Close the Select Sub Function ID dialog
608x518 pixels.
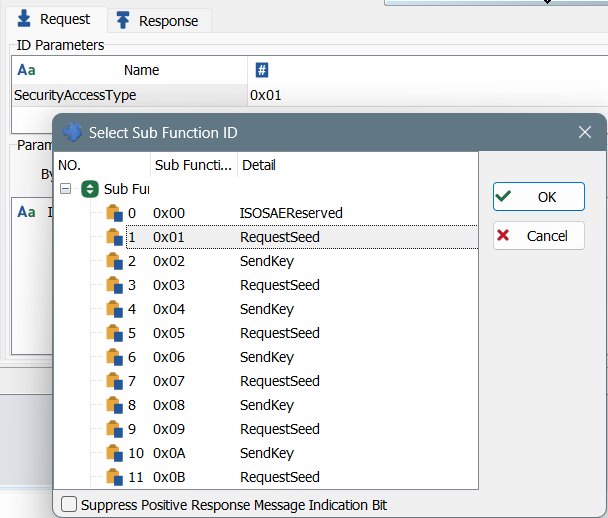pyautogui.click(x=585, y=132)
